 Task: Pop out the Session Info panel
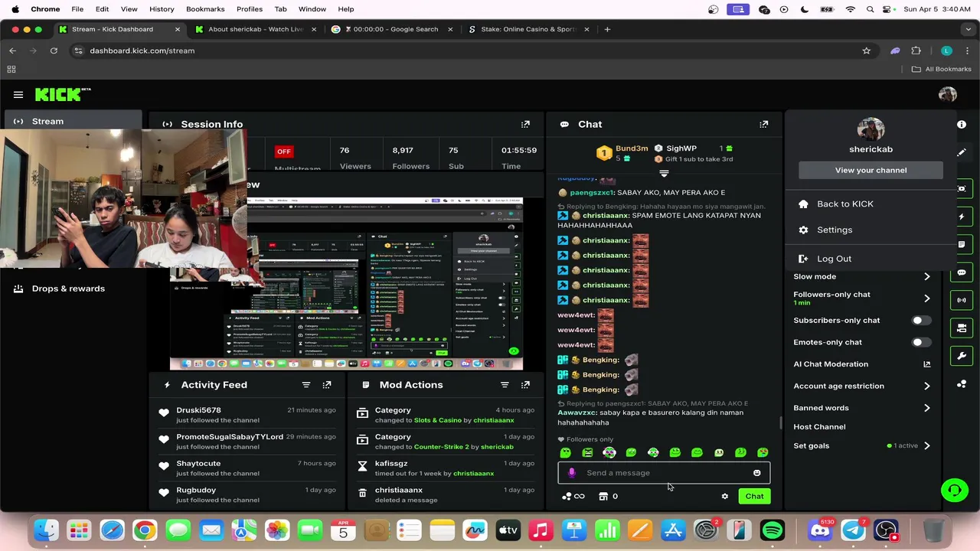click(x=525, y=124)
